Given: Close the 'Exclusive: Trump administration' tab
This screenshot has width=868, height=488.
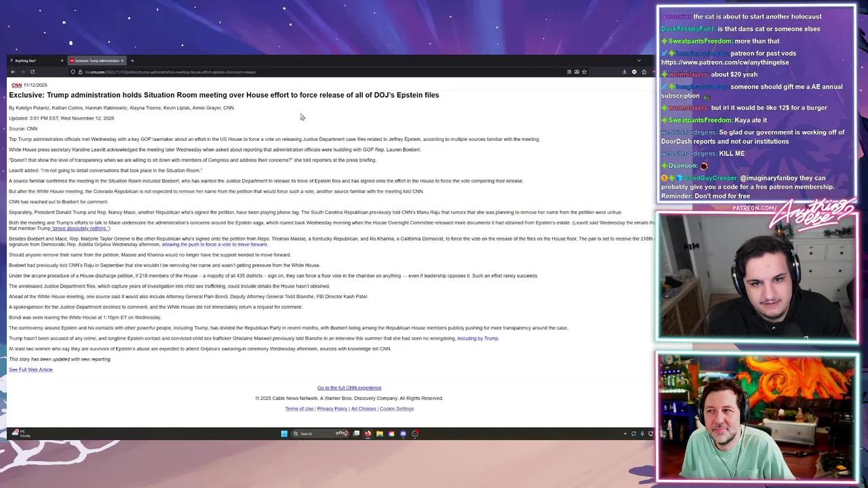Looking at the screenshot, I should (x=122, y=61).
